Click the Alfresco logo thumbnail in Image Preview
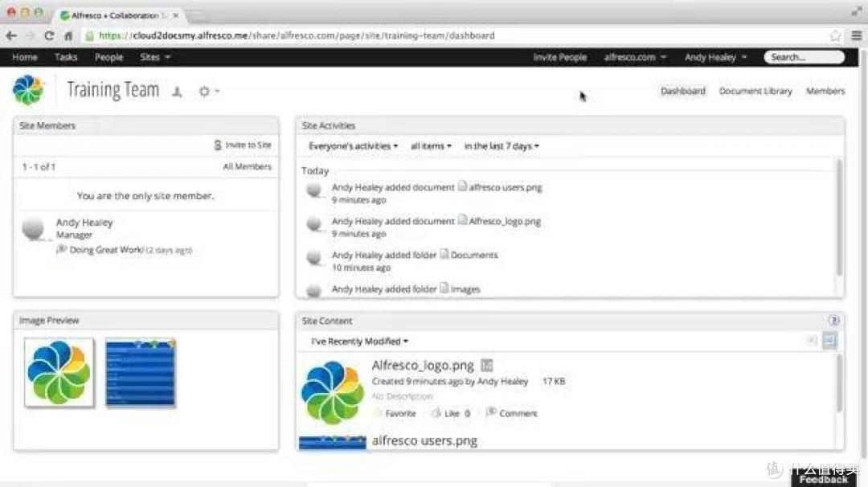868x487 pixels. click(x=59, y=372)
